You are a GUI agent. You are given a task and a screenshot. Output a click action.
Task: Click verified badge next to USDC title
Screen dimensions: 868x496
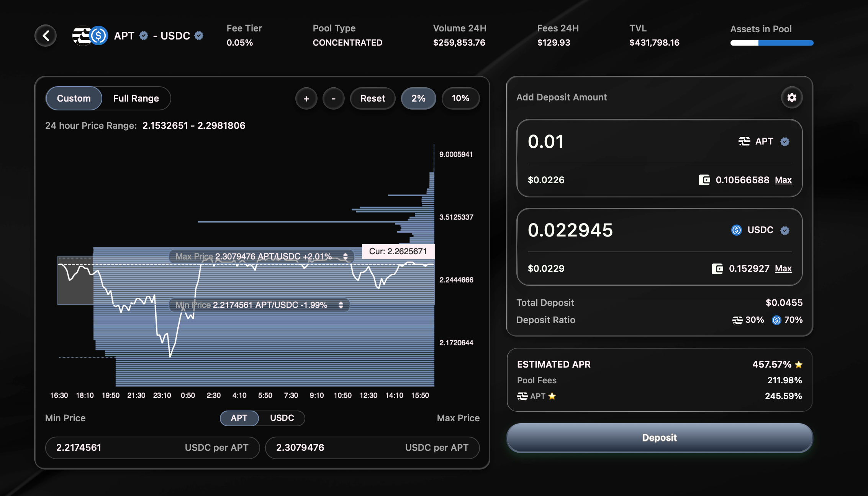(x=199, y=36)
